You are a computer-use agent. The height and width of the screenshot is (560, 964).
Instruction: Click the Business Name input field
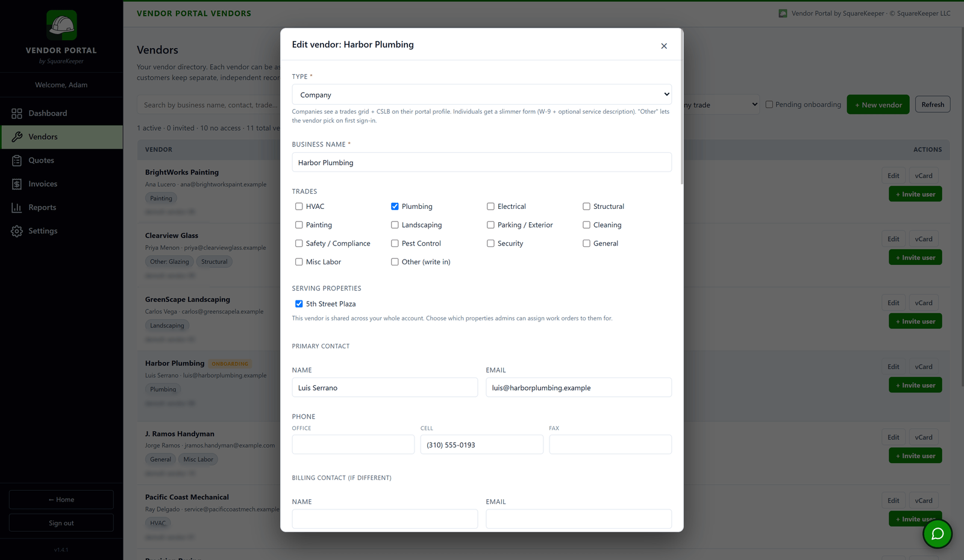tap(482, 162)
